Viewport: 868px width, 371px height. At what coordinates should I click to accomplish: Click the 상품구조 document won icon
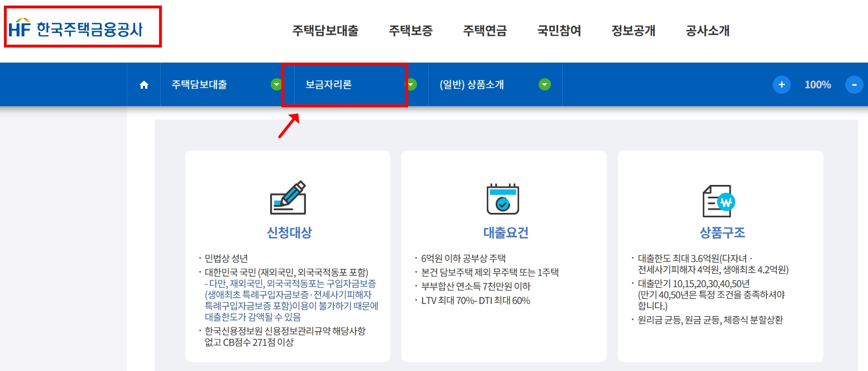tap(720, 201)
